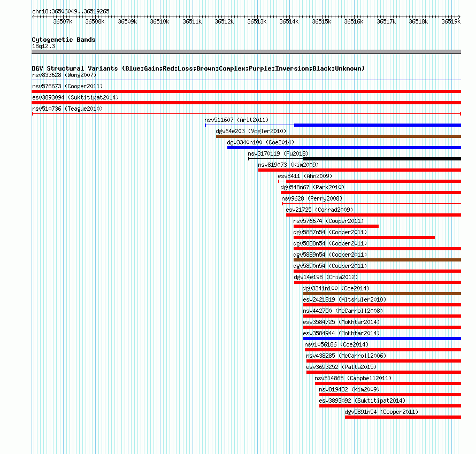The height and width of the screenshot is (454, 476).
Task: Select esv3693252 (Palta2015) label
Action: pyautogui.click(x=342, y=367)
